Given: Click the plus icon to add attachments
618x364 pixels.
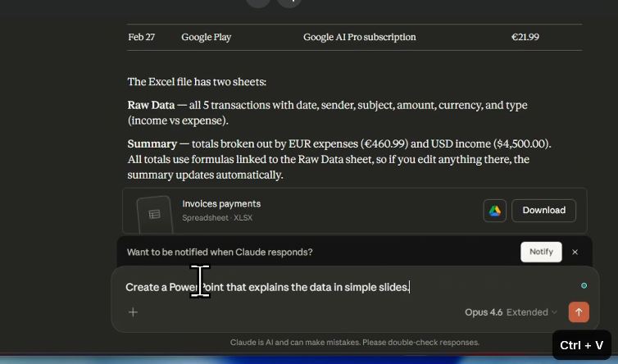Looking at the screenshot, I should (x=133, y=312).
